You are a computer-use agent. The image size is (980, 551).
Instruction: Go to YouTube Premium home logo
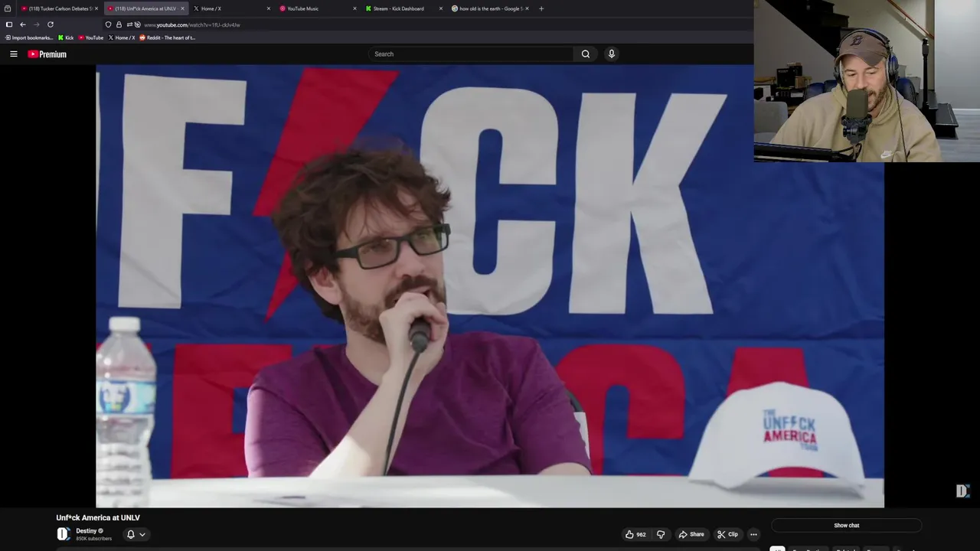pos(47,54)
